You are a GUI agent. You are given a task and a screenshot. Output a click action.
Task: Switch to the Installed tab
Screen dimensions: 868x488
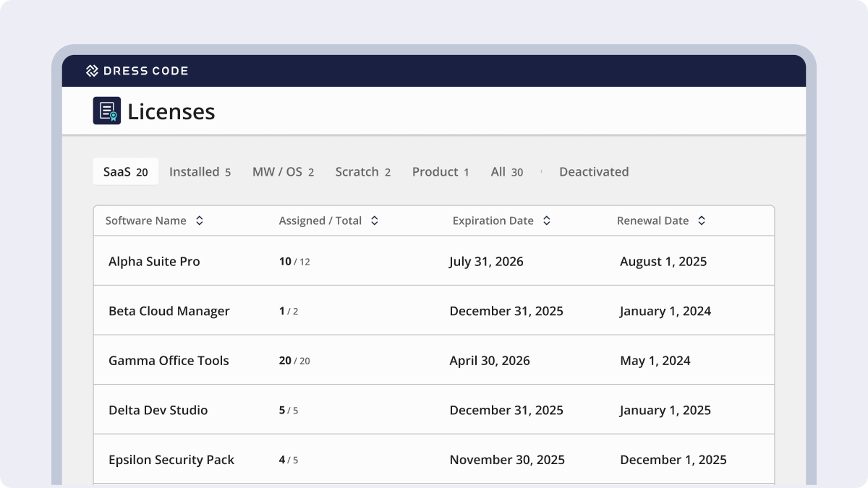pyautogui.click(x=200, y=172)
